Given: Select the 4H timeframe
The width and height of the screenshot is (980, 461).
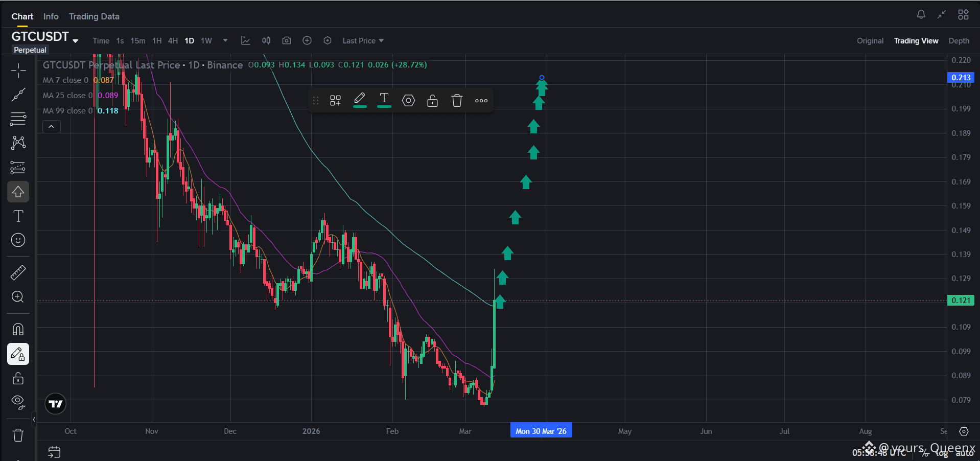Looking at the screenshot, I should click(x=173, y=41).
